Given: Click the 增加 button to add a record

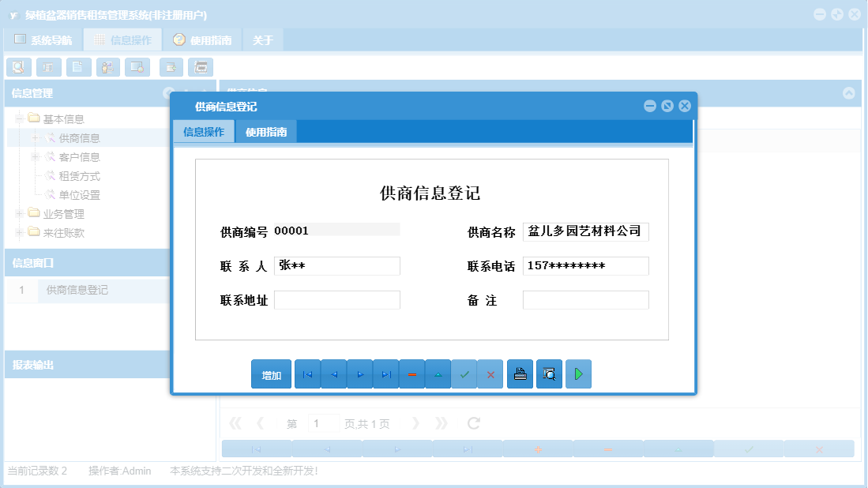Looking at the screenshot, I should point(271,374).
